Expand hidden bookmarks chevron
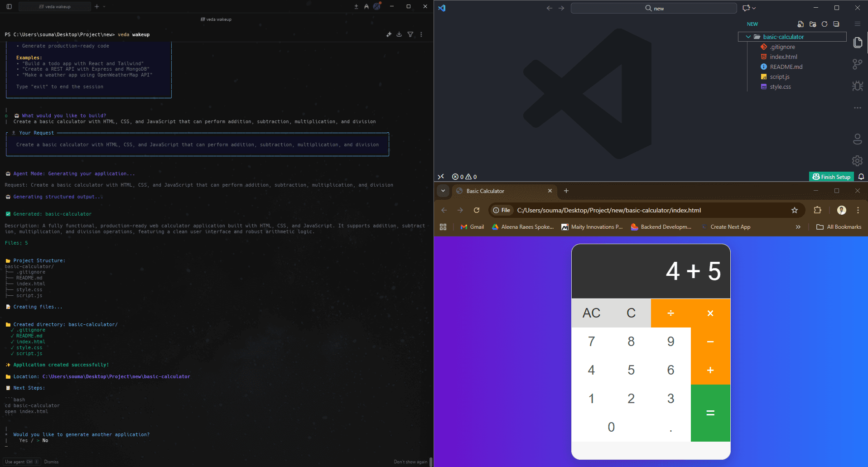868x467 pixels. (798, 227)
